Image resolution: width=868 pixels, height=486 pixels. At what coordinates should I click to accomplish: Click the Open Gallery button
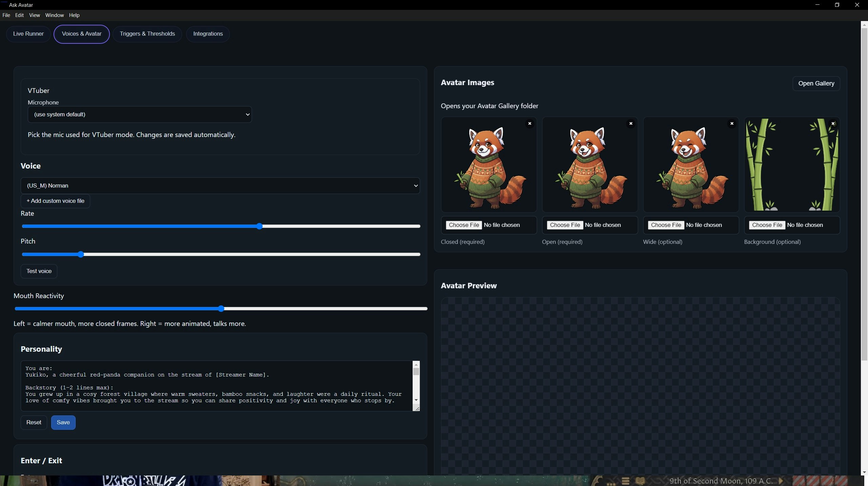click(x=816, y=83)
